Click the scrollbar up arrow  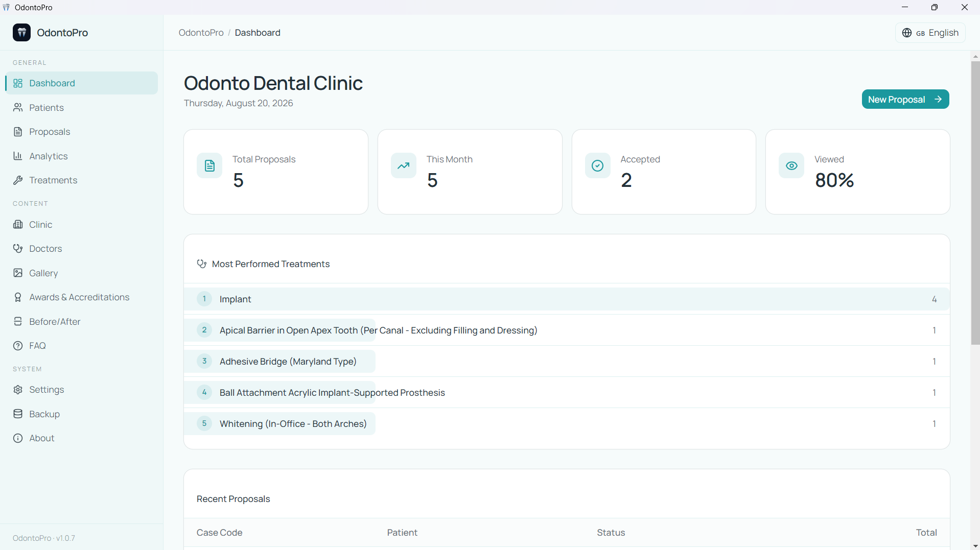point(975,56)
